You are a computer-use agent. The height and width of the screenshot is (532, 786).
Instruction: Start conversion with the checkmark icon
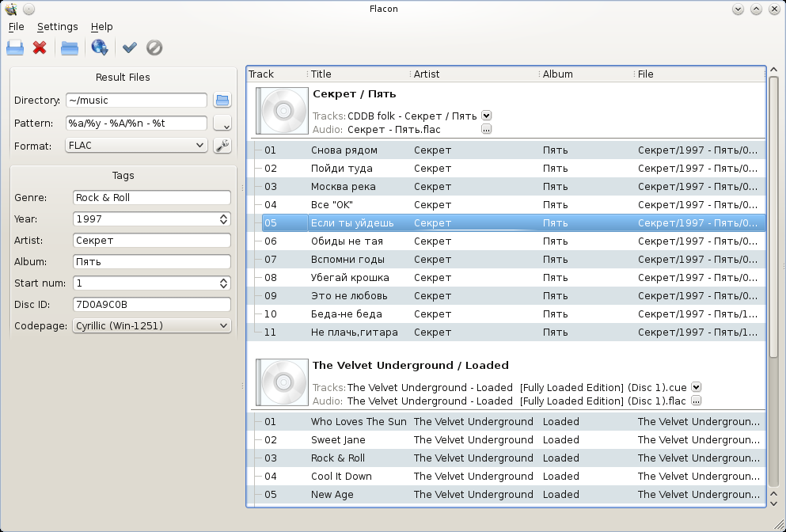tap(129, 47)
